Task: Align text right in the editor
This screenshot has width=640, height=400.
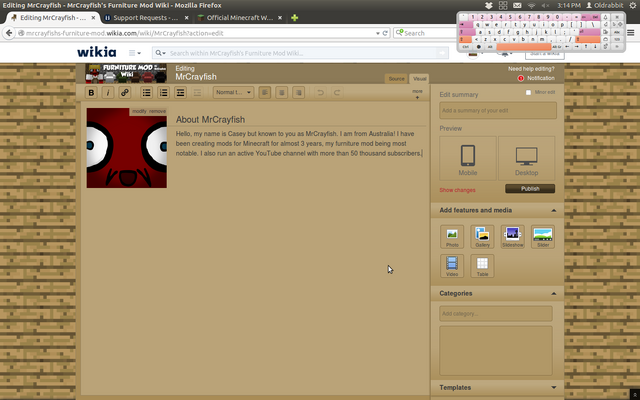Action: pyautogui.click(x=298, y=93)
